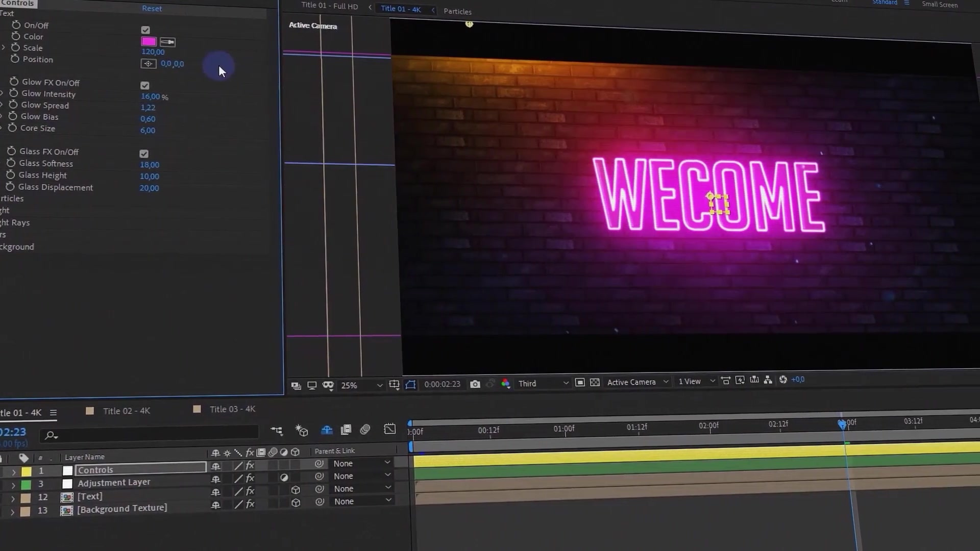The image size is (980, 551).
Task: Toggle 3D Layer switch on Background Texture layer
Action: pyautogui.click(x=296, y=503)
